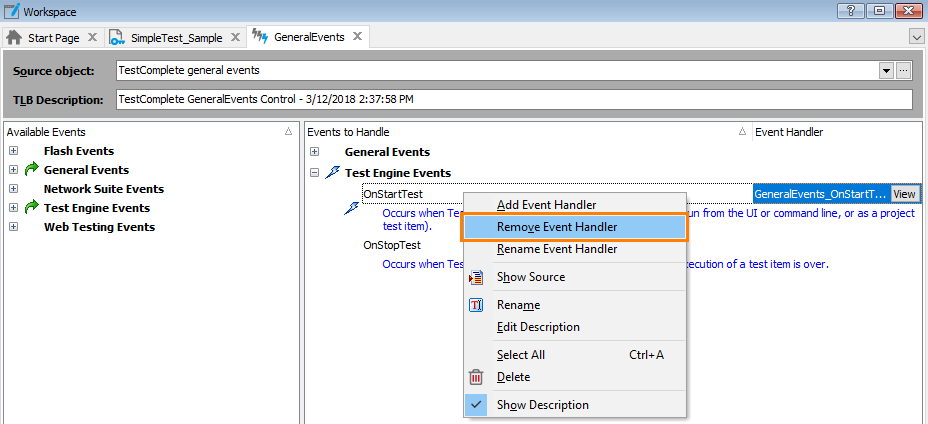Select the OnStopTest event row

pyautogui.click(x=392, y=245)
